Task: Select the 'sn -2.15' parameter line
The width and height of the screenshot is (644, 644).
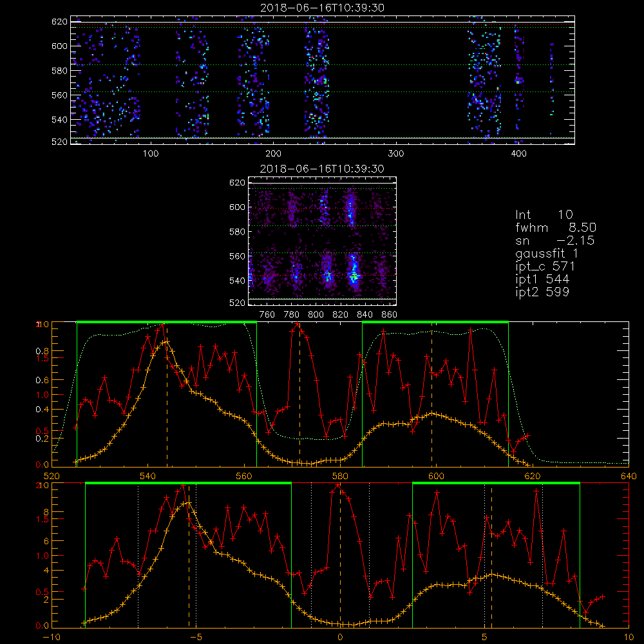Action: (555, 240)
